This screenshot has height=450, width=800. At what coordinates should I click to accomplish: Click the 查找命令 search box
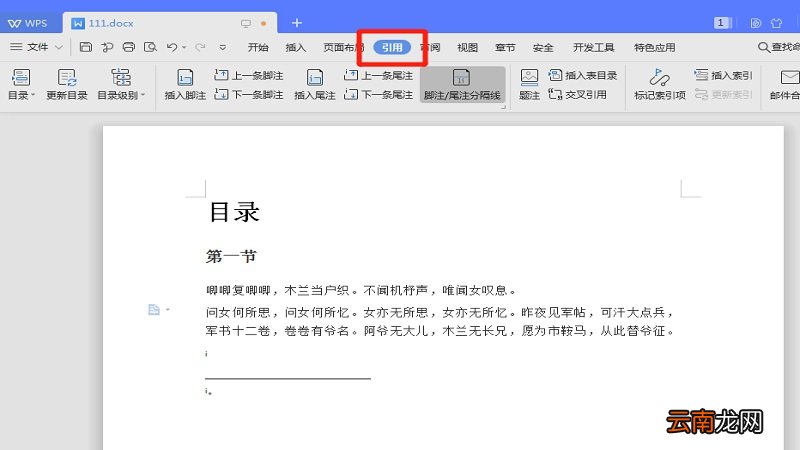click(x=779, y=47)
